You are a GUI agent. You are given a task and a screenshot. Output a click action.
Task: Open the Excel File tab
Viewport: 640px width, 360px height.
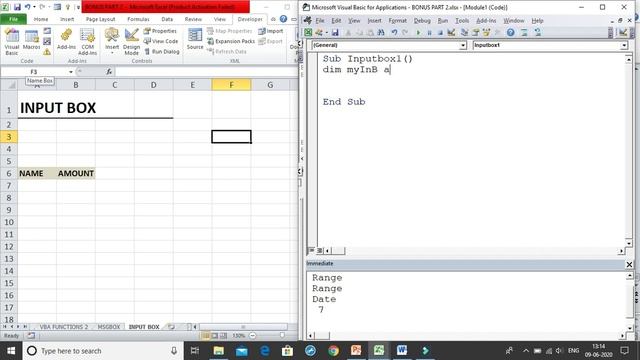pos(13,19)
